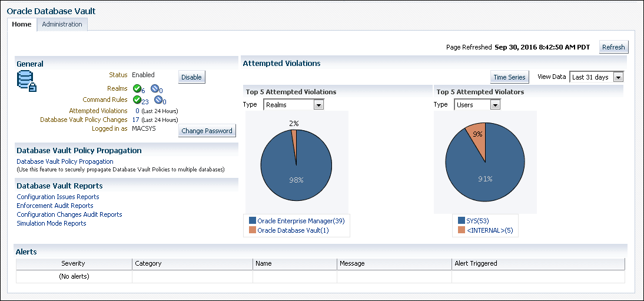Click the Refresh button
This screenshot has width=644, height=301.
(x=613, y=47)
